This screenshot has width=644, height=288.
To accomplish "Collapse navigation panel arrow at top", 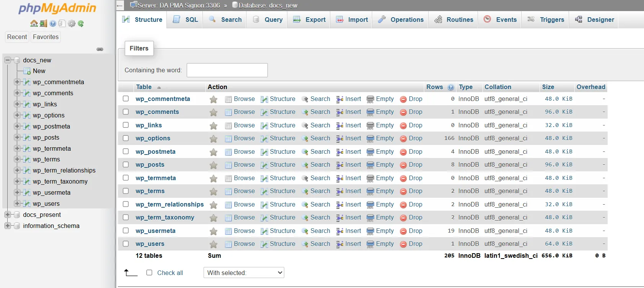I will (120, 5).
